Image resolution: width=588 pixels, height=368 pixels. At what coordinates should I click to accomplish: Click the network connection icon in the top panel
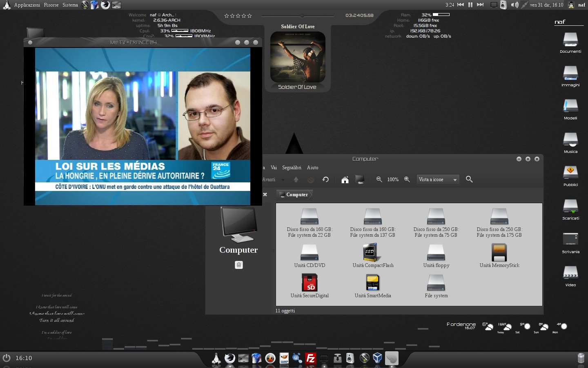(524, 5)
